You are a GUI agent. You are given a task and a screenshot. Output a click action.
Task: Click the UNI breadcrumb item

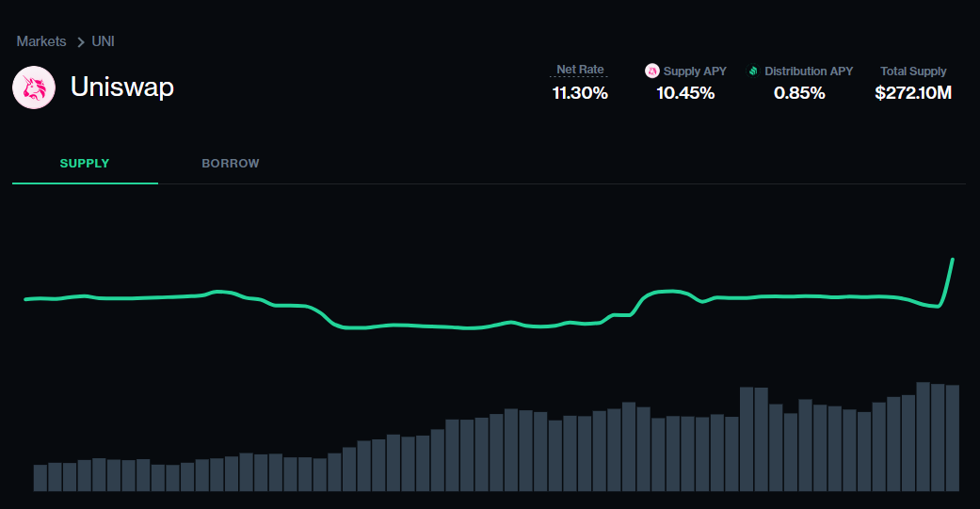pyautogui.click(x=104, y=41)
